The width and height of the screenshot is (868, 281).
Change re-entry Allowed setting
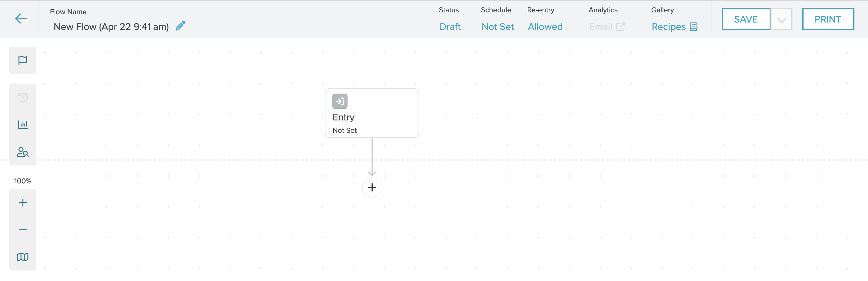pyautogui.click(x=545, y=27)
